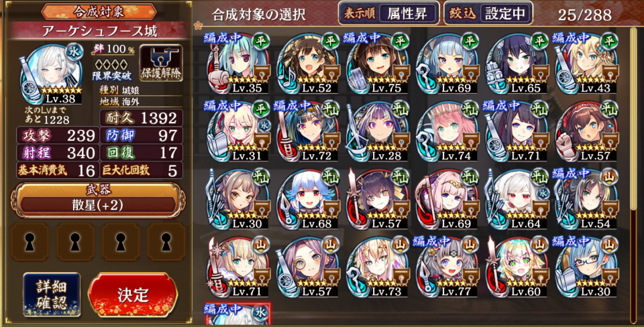Choose the Lv.74 pink-haired crowned character

[x=447, y=131]
